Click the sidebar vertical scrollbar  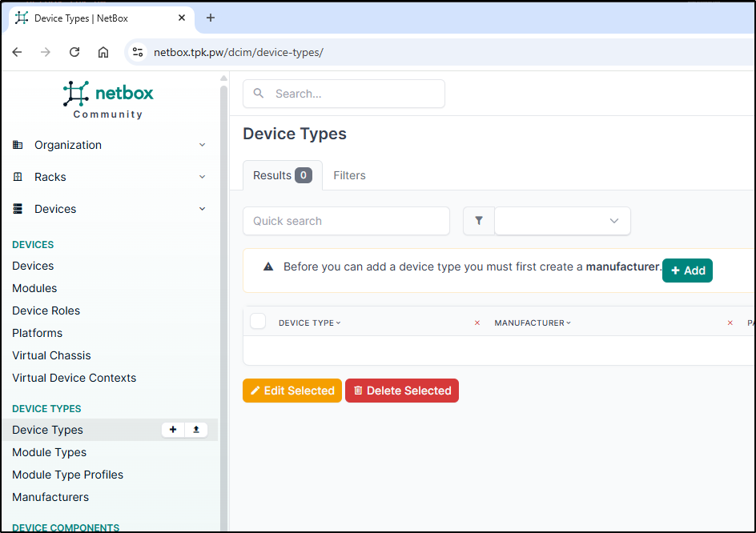coord(224,304)
